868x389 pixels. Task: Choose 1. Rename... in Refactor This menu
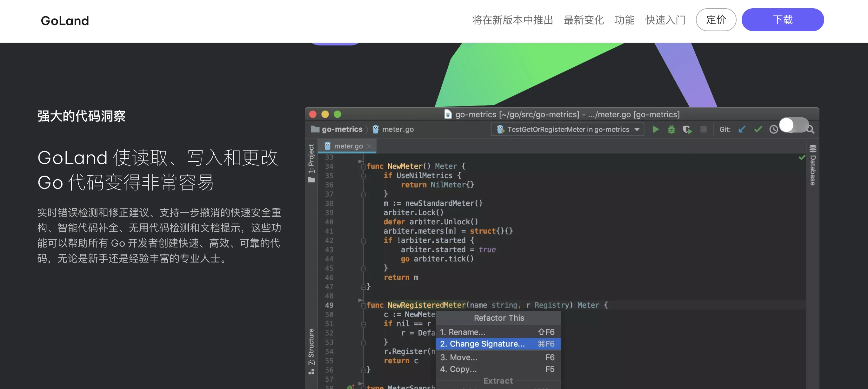coord(498,332)
